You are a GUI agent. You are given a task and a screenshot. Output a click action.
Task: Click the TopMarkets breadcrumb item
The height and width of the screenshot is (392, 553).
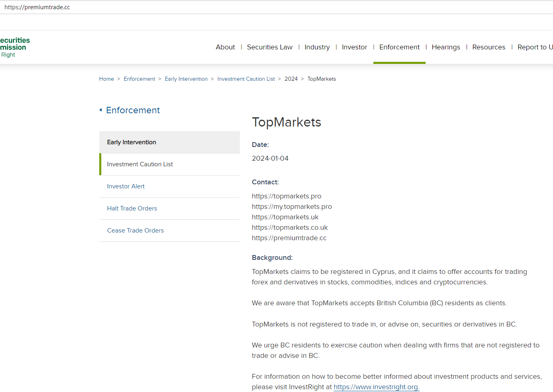point(322,79)
